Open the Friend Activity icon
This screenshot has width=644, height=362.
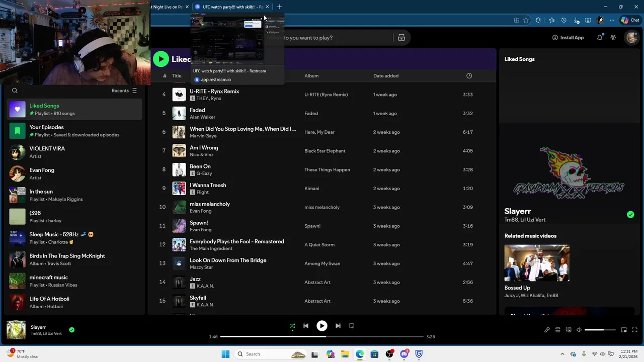pyautogui.click(x=613, y=38)
